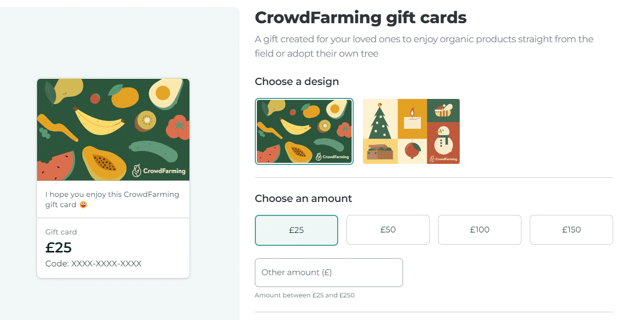The height and width of the screenshot is (320, 644).
Task: Click the gift message text on preview
Action: [112, 199]
